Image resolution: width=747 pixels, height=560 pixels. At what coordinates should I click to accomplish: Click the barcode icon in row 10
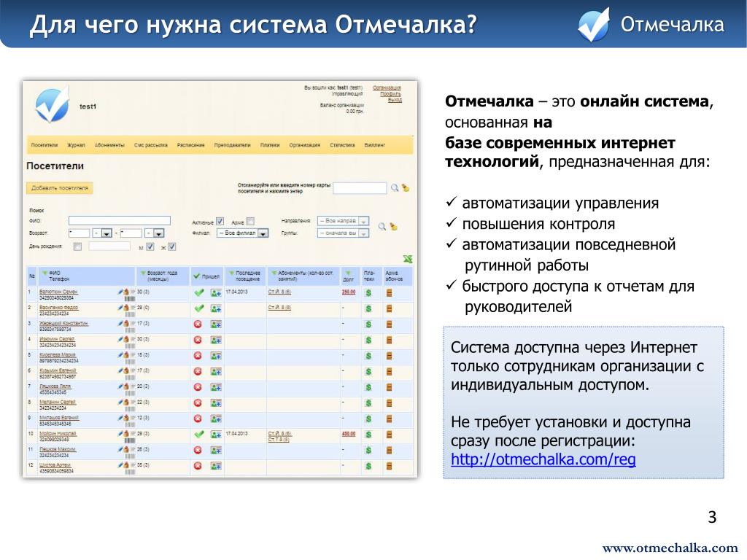pos(130,440)
